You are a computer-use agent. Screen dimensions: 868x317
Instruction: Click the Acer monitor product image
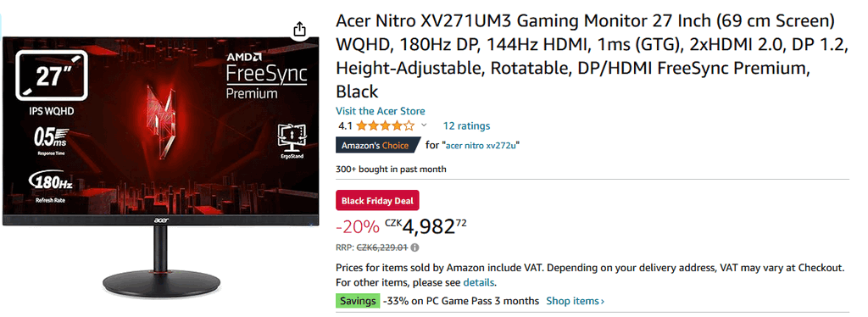[x=160, y=160]
